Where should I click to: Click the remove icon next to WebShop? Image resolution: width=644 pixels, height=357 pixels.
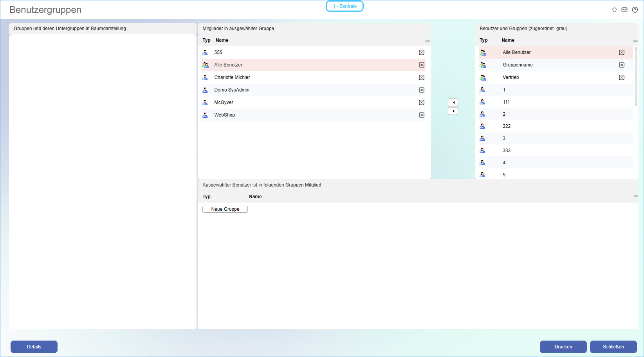[x=422, y=115]
